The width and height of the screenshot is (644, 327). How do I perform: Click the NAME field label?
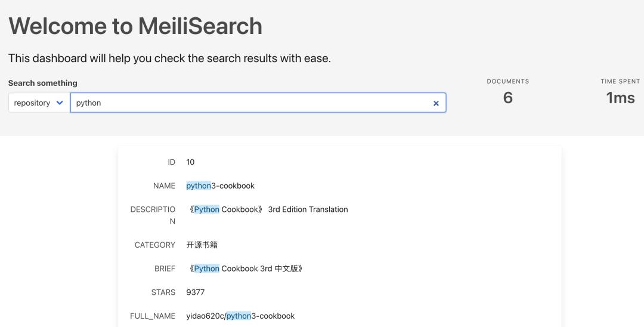point(164,186)
